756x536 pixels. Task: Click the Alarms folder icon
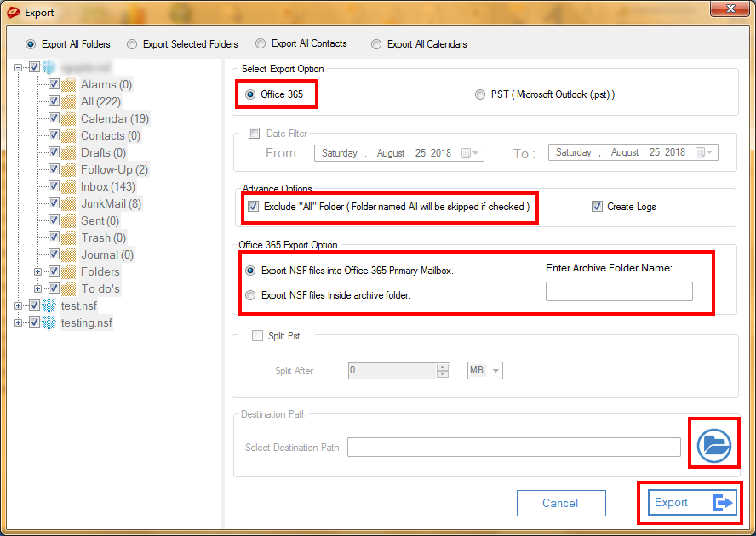coord(69,85)
